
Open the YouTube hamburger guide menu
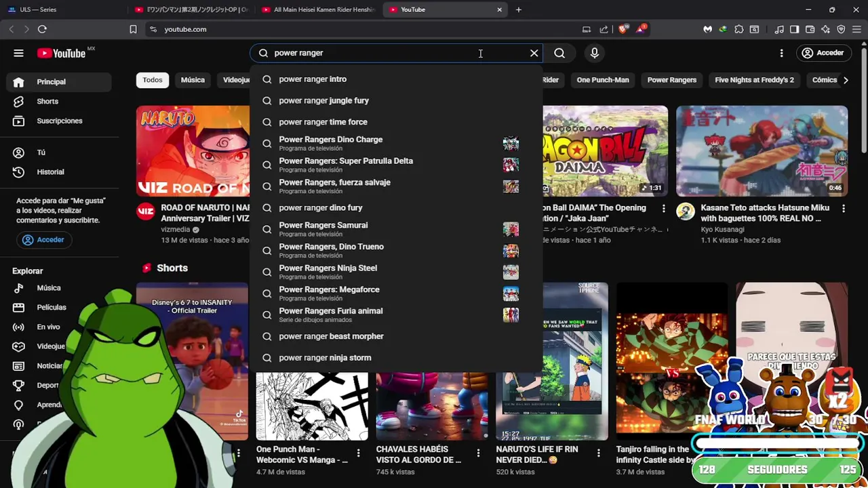18,53
